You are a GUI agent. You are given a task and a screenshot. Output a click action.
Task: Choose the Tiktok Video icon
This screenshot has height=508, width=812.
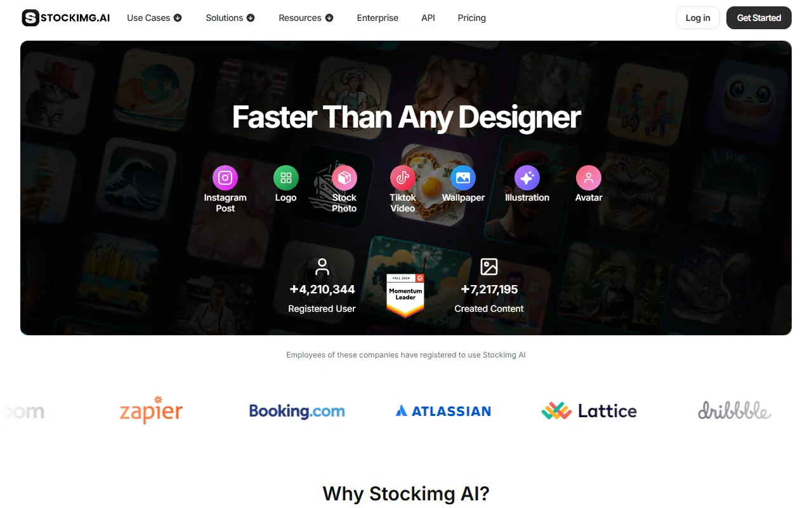[x=403, y=178]
